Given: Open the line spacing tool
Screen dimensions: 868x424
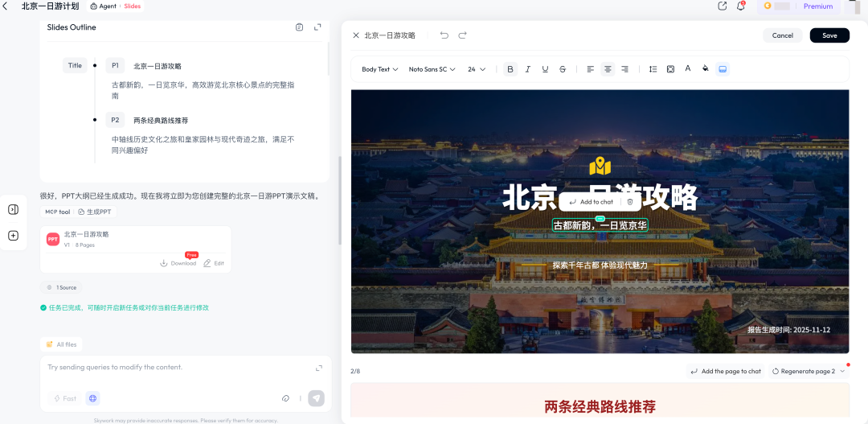Looking at the screenshot, I should pos(653,69).
